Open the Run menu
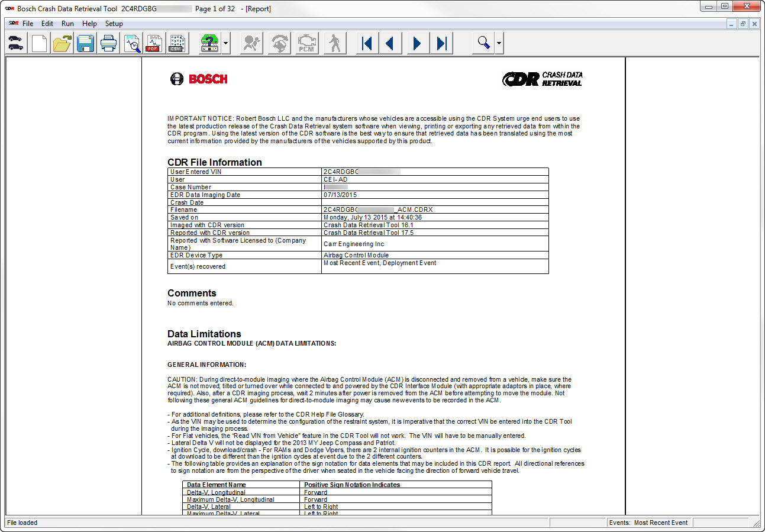The width and height of the screenshot is (765, 532). point(67,24)
